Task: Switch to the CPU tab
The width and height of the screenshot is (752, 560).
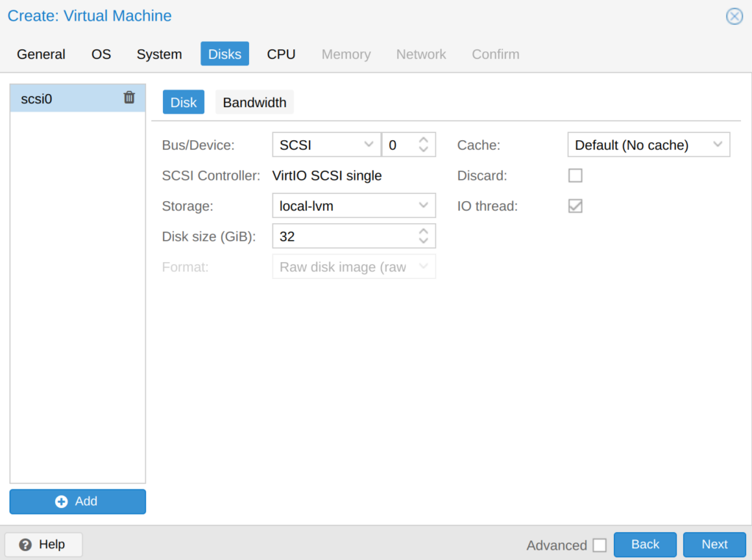Action: pyautogui.click(x=281, y=54)
